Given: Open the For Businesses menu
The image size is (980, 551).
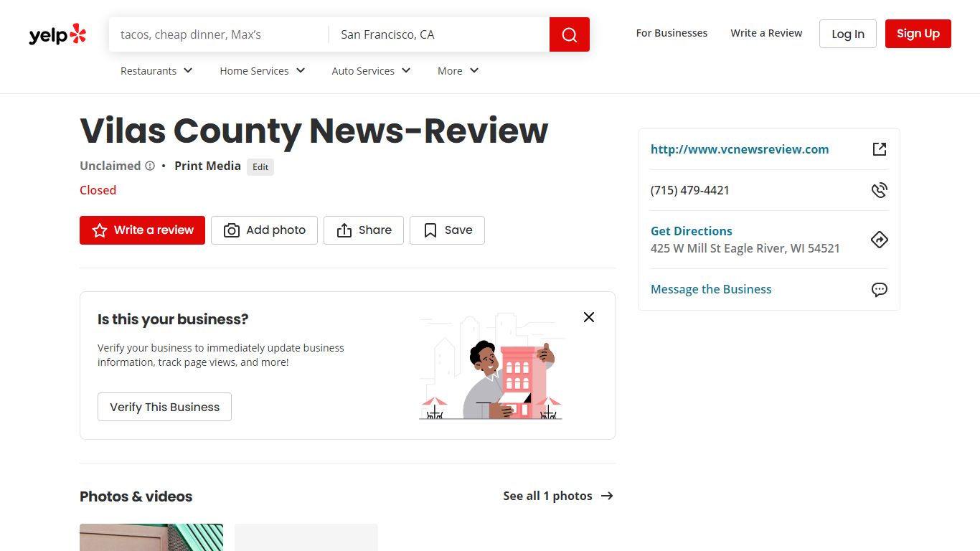Looking at the screenshot, I should point(672,33).
